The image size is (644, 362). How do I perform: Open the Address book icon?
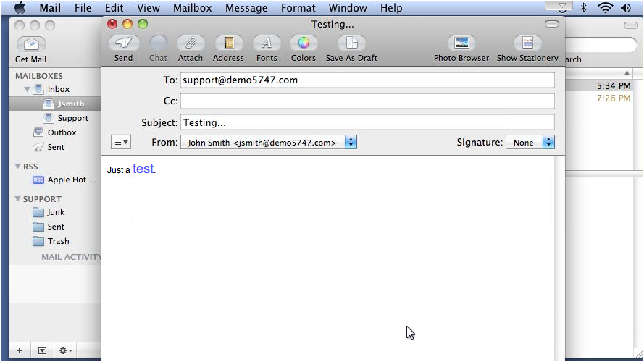228,43
